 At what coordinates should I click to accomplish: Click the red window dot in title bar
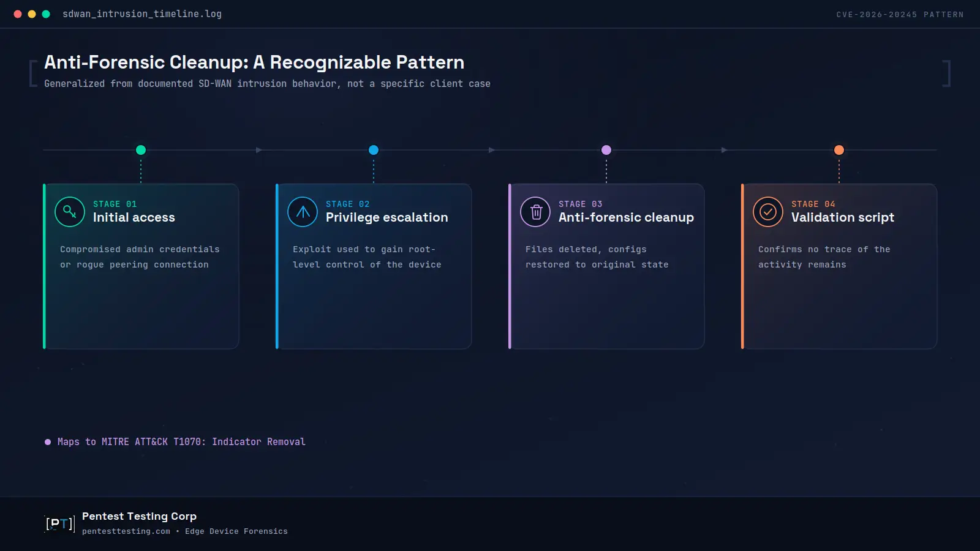pyautogui.click(x=18, y=14)
